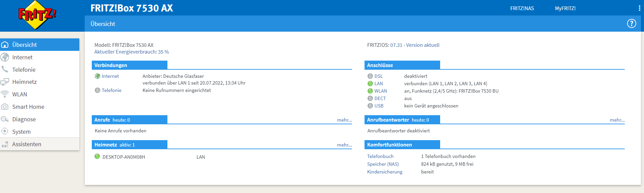Click the Smart Home icon in sidebar
The height and width of the screenshot is (193, 644).
pos(5,107)
